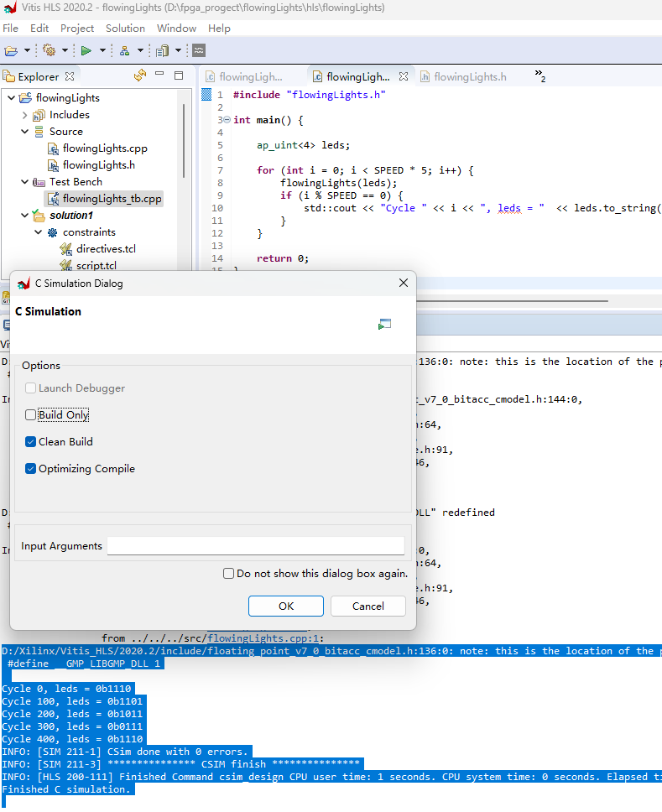Switch to the flowingLights.h editor tab
The image size is (662, 812).
tap(463, 76)
